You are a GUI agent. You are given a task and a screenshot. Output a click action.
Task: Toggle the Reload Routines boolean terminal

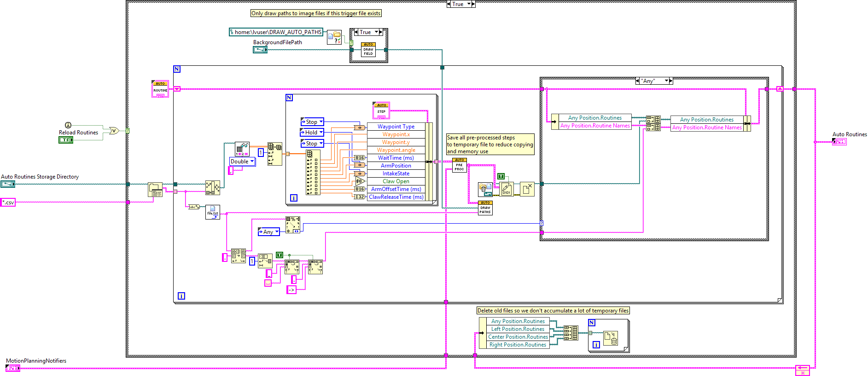coord(66,140)
